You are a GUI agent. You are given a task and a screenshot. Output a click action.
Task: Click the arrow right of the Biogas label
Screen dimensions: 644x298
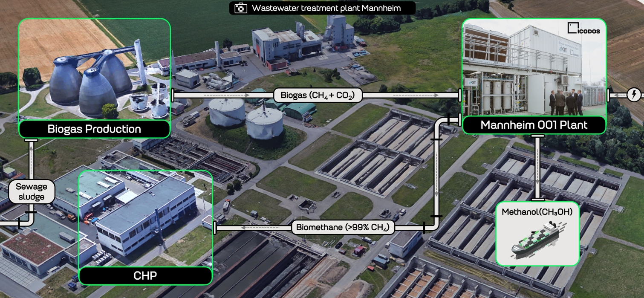[x=415, y=95]
